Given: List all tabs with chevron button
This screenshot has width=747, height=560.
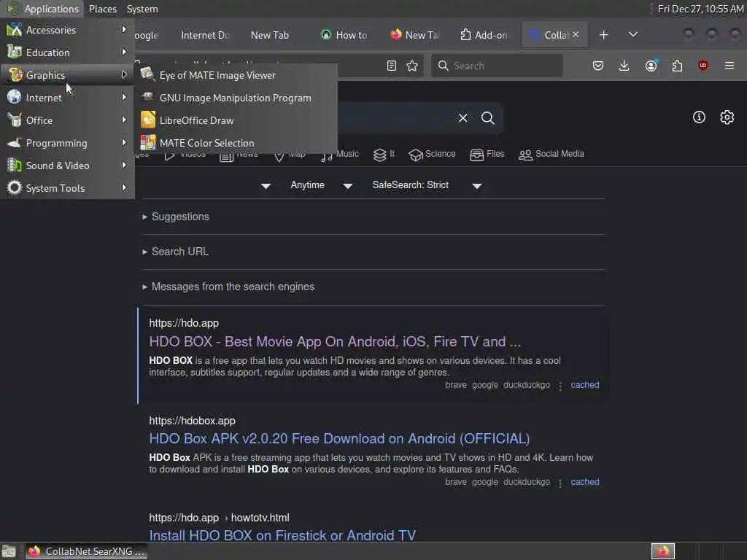Looking at the screenshot, I should (x=633, y=35).
